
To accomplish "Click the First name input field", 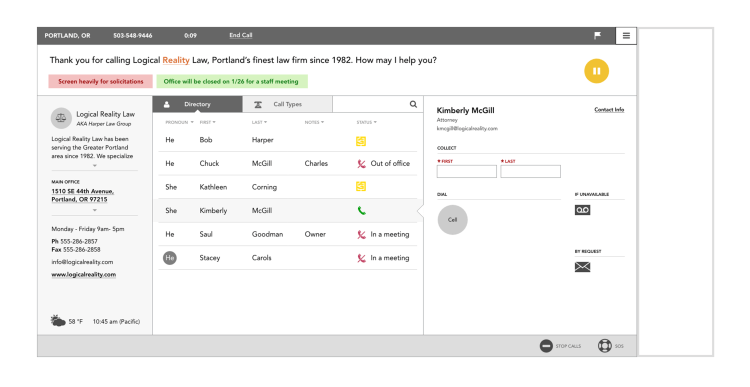I will coord(467,171).
